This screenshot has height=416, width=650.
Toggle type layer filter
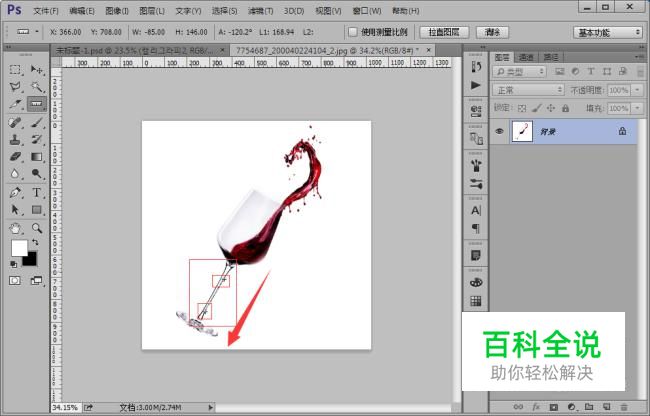[591, 72]
